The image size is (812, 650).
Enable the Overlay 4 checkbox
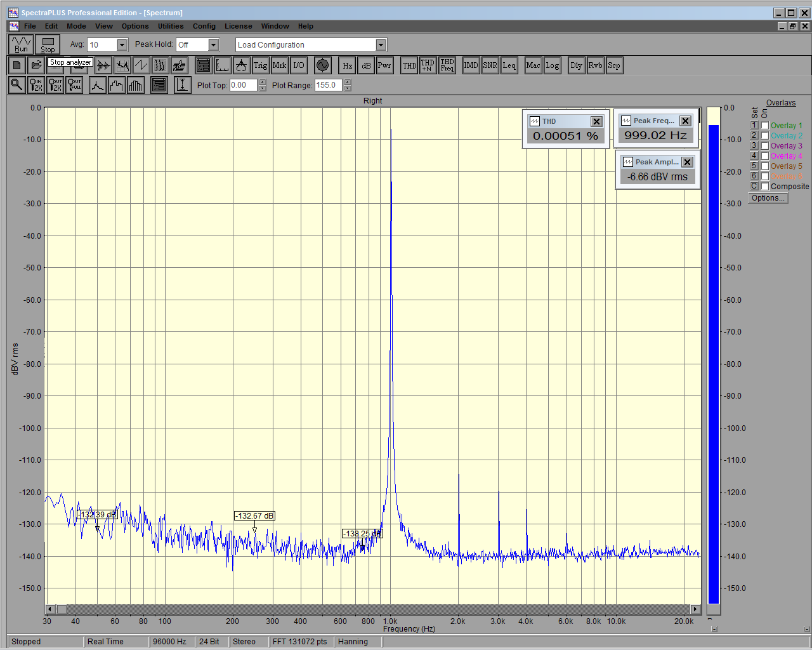765,156
